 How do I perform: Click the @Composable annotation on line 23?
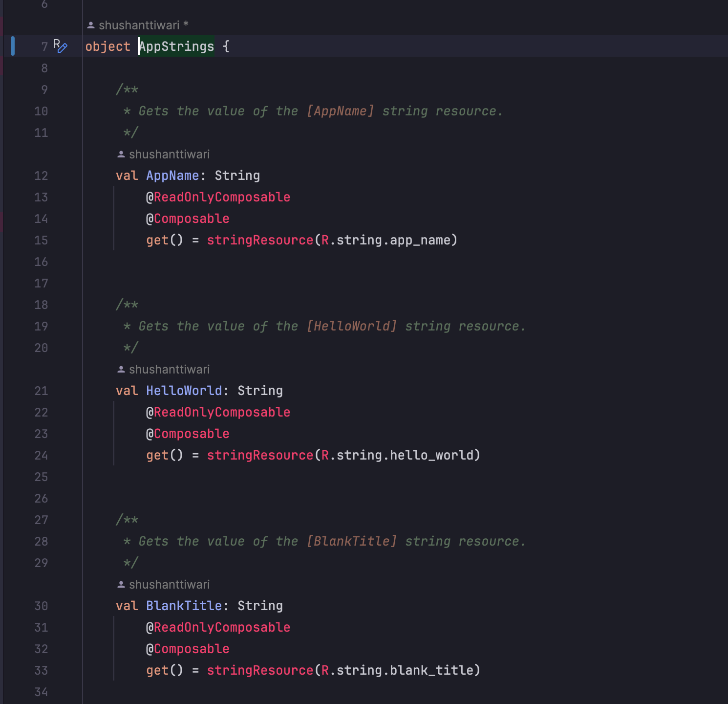[x=188, y=434]
